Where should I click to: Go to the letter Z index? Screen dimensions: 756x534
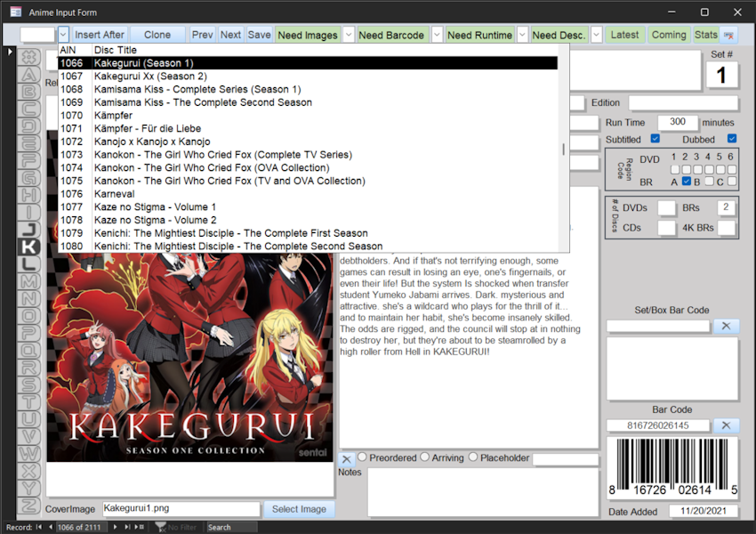[x=29, y=506]
